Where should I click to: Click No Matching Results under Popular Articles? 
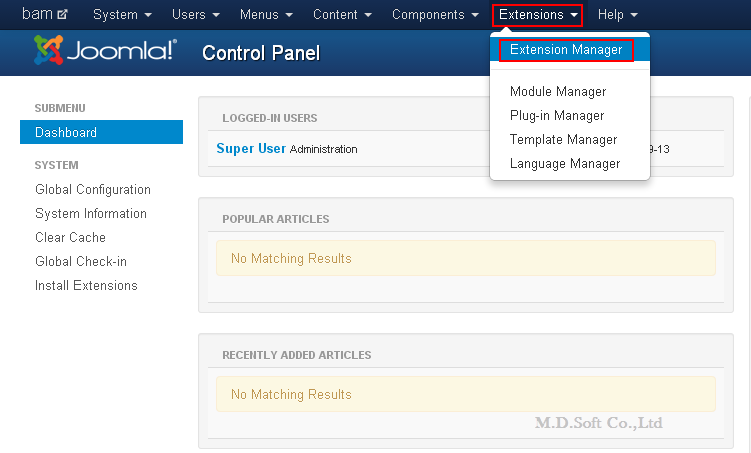[x=291, y=259]
